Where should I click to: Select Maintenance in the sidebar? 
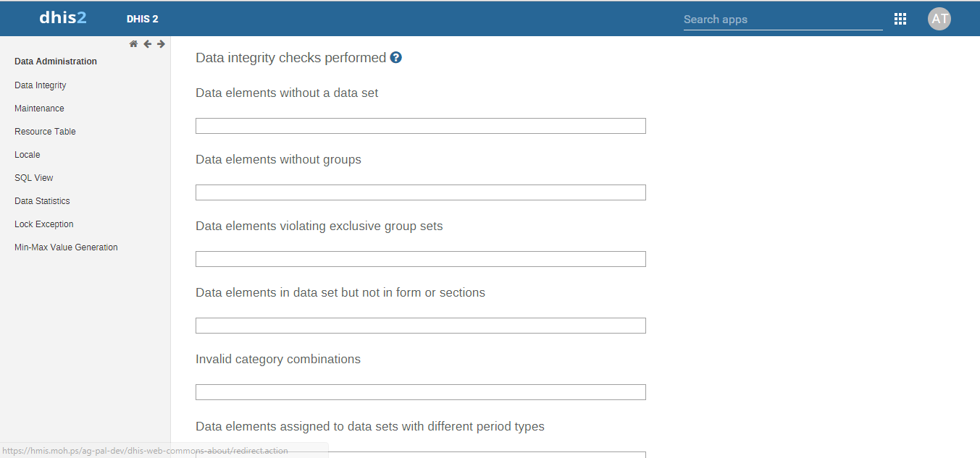coord(39,109)
